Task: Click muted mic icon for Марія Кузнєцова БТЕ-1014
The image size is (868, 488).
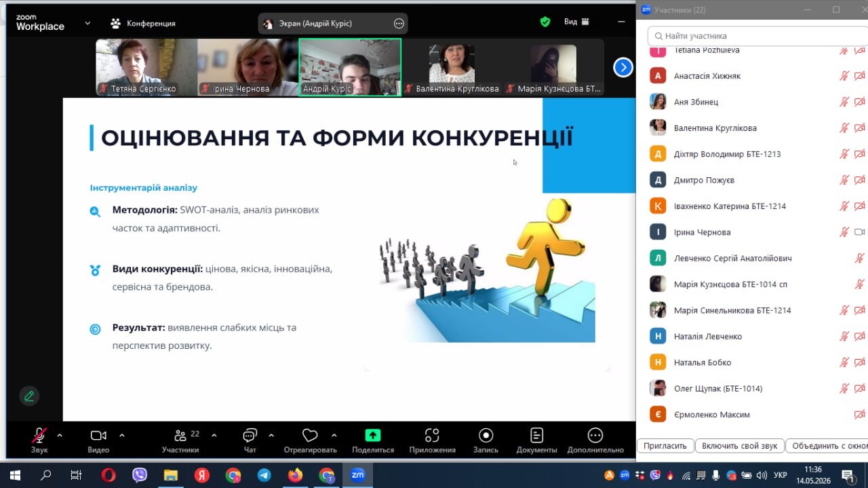Action: click(860, 284)
